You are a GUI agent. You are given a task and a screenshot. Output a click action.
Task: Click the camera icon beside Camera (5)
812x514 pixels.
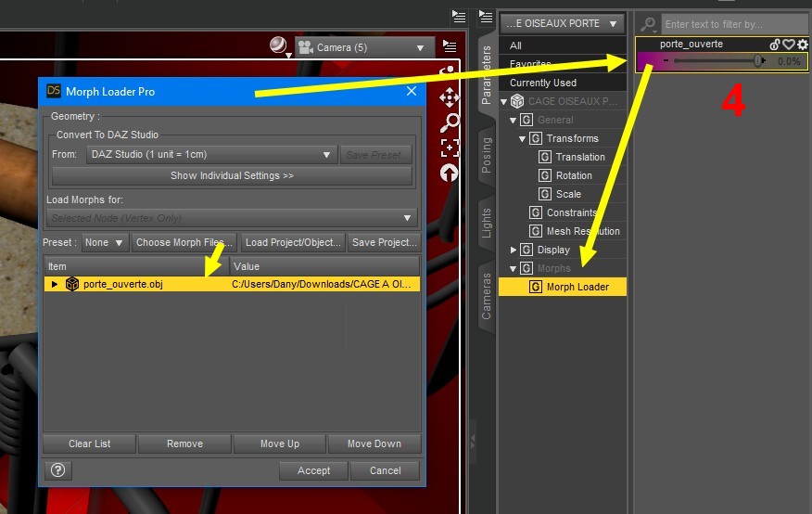[306, 47]
